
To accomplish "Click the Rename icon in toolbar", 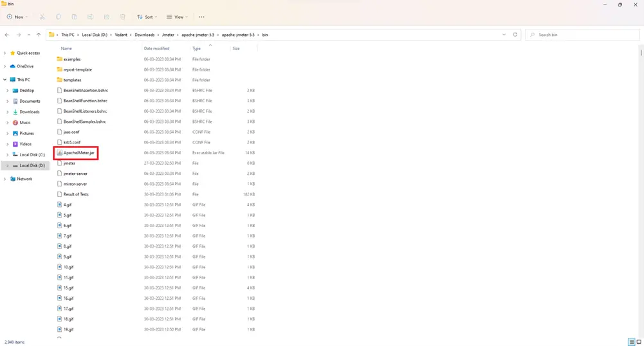I will (89, 17).
